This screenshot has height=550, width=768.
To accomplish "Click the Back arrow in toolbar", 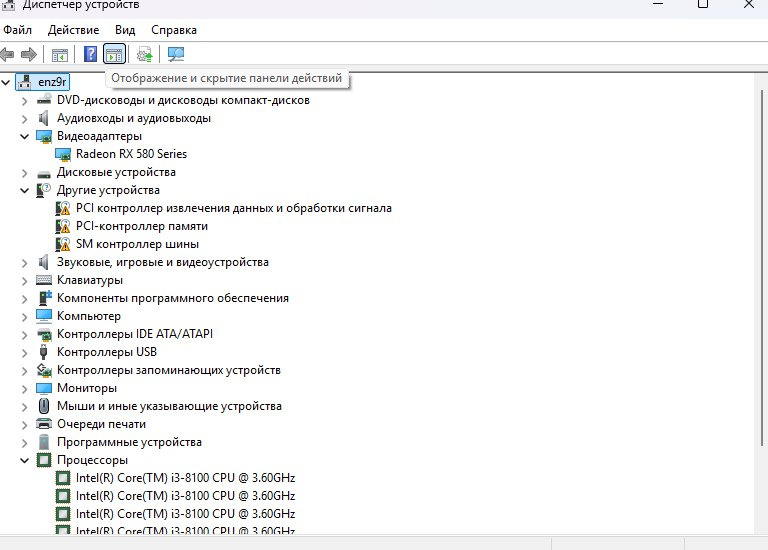I will (8, 54).
